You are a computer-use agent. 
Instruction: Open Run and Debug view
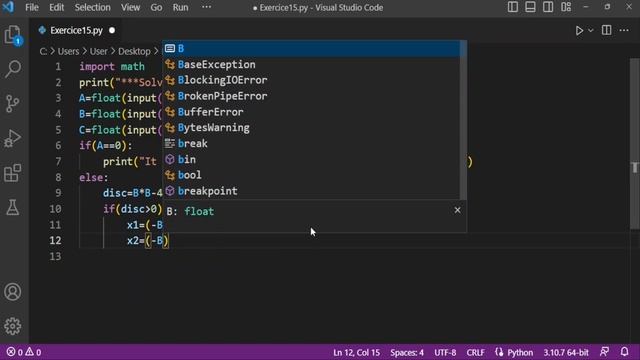(x=13, y=138)
